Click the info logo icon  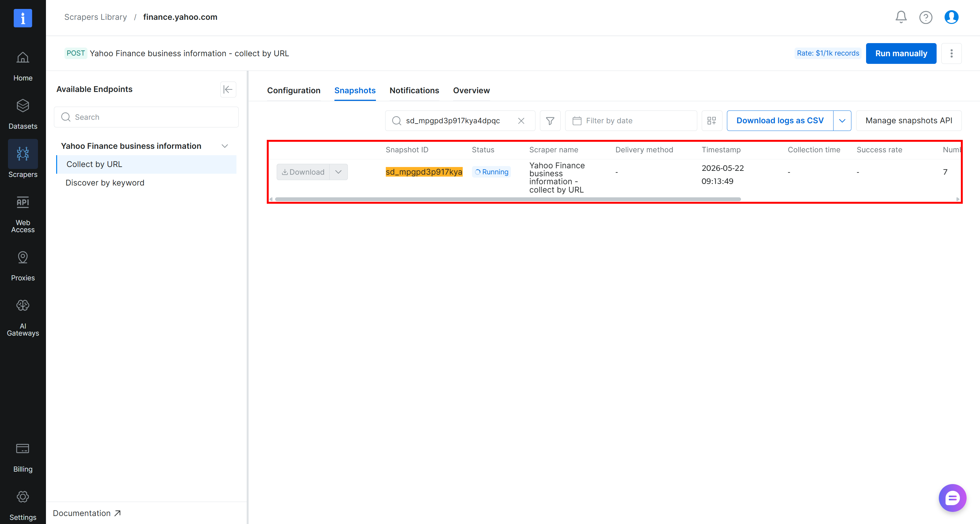point(23,18)
